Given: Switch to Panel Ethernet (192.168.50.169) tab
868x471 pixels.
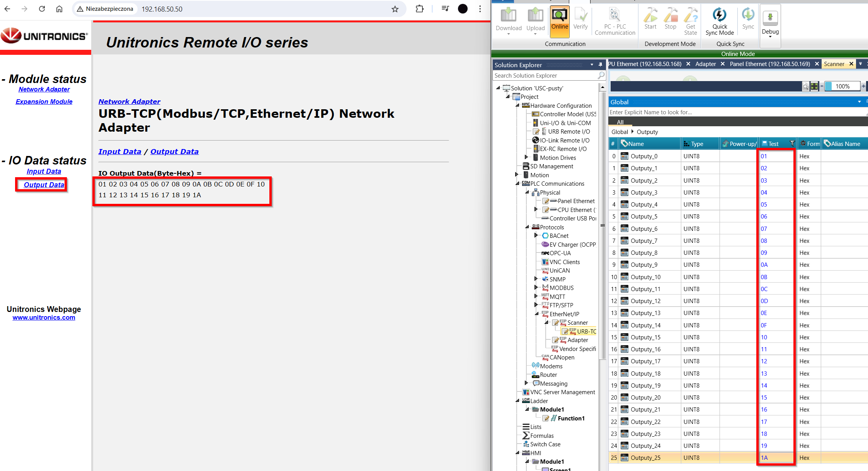Looking at the screenshot, I should pos(770,64).
